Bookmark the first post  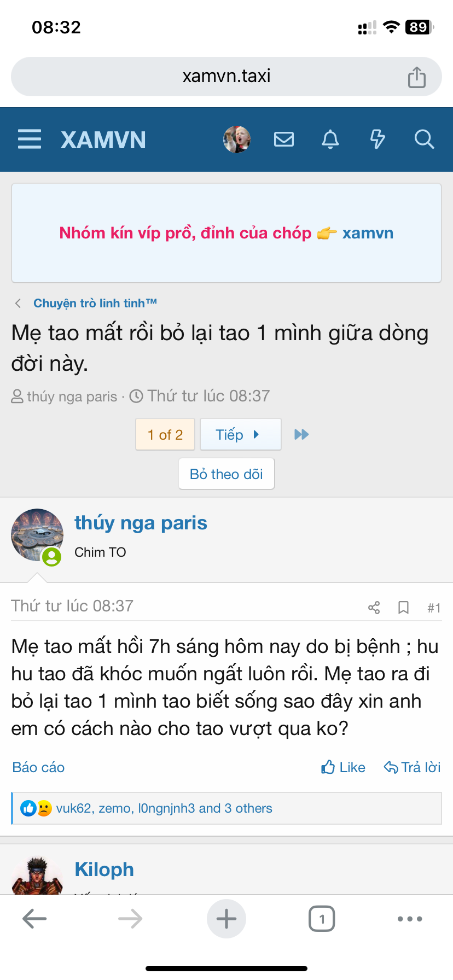coord(403,608)
